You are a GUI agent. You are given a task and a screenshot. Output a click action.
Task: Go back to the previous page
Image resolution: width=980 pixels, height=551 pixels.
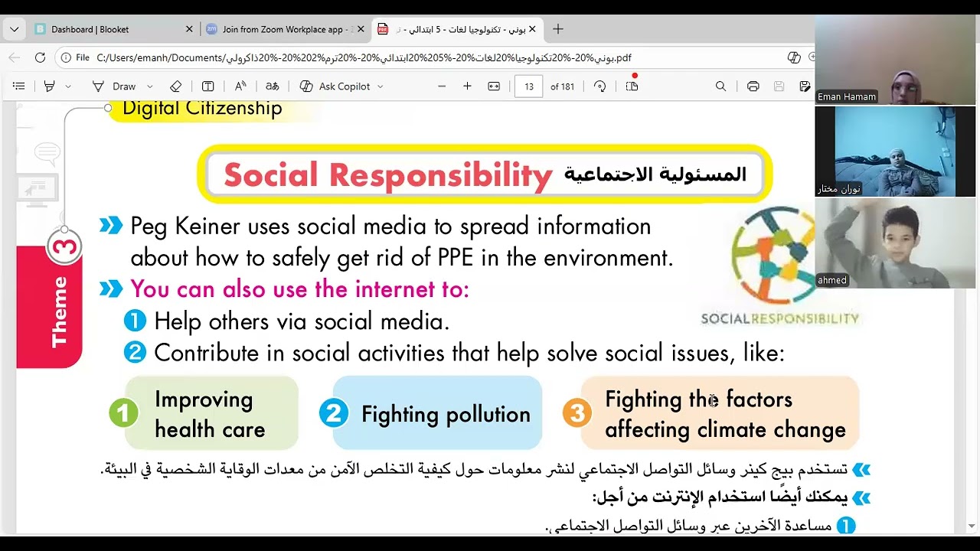[14, 57]
